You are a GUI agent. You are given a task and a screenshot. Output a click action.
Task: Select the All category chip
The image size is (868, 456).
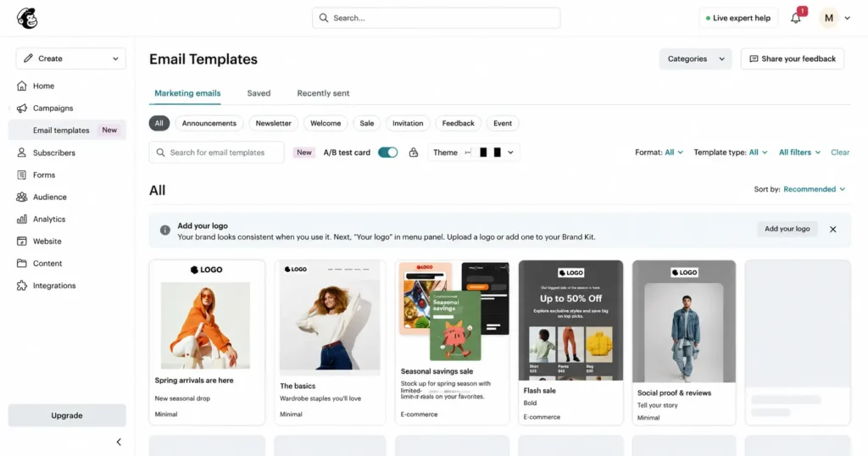159,123
